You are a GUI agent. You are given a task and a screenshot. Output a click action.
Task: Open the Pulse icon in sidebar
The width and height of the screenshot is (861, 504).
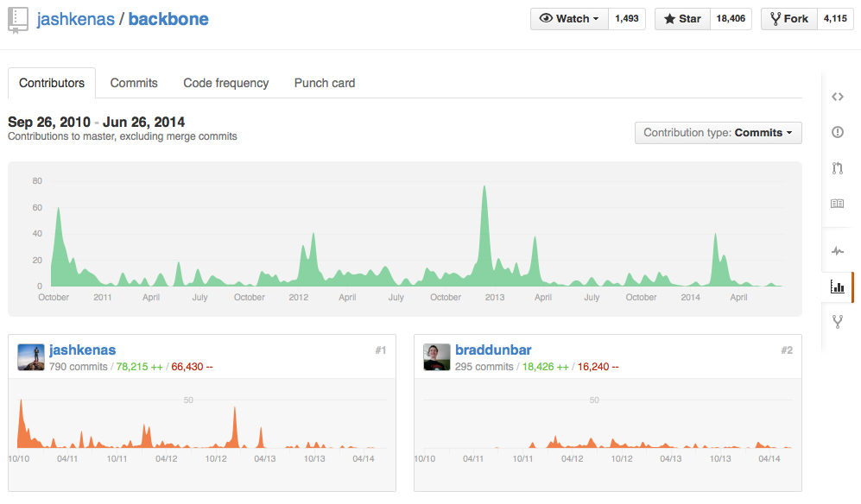[x=837, y=251]
